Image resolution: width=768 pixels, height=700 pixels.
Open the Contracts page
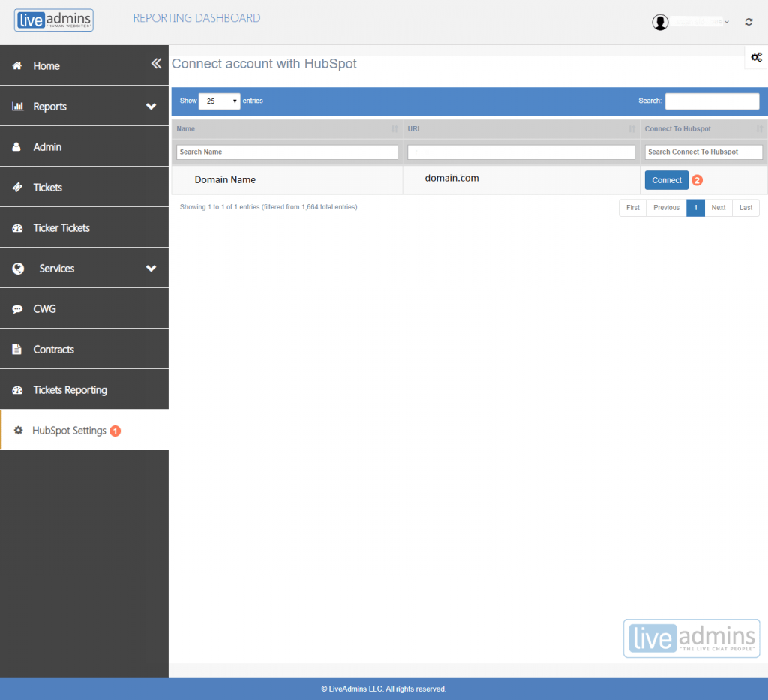pos(52,349)
